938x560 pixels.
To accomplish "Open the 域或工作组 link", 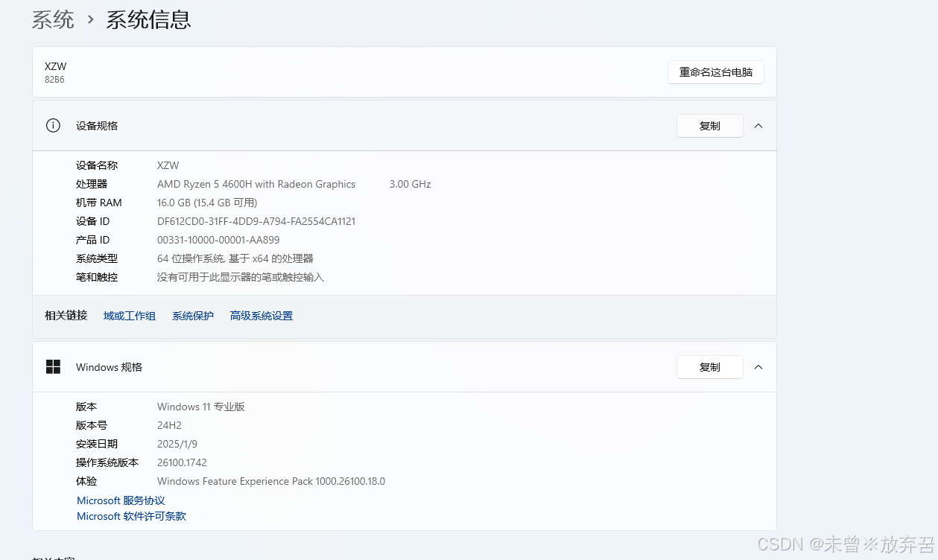I will click(130, 316).
